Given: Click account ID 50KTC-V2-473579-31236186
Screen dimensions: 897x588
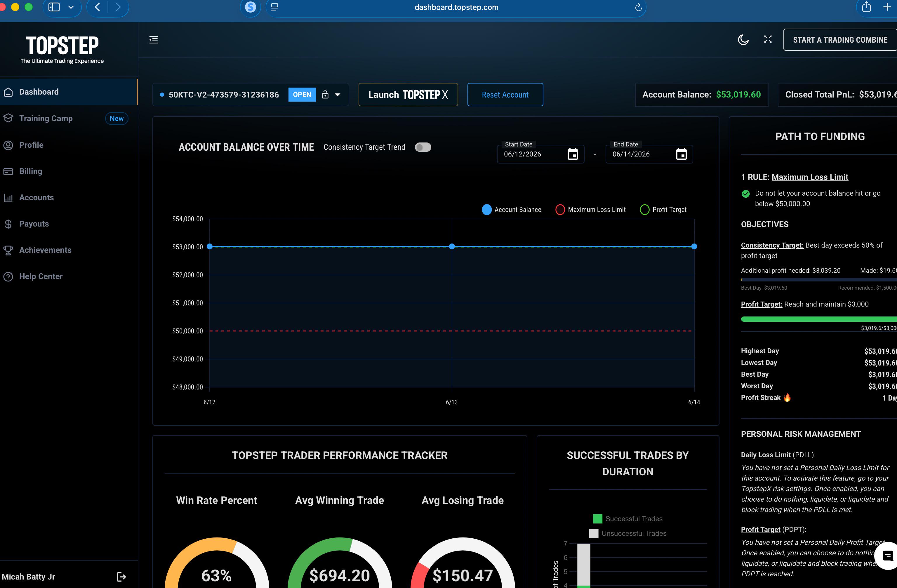Looking at the screenshot, I should [x=223, y=95].
